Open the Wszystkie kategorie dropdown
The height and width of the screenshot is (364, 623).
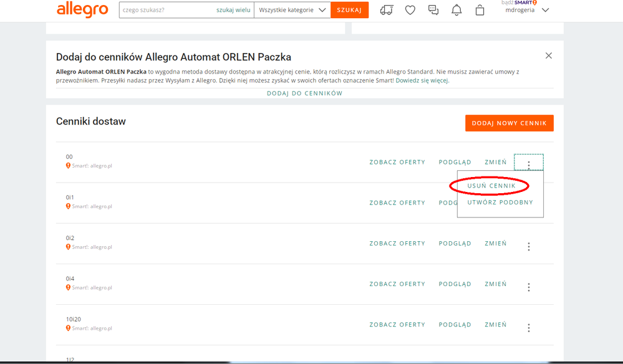click(292, 10)
